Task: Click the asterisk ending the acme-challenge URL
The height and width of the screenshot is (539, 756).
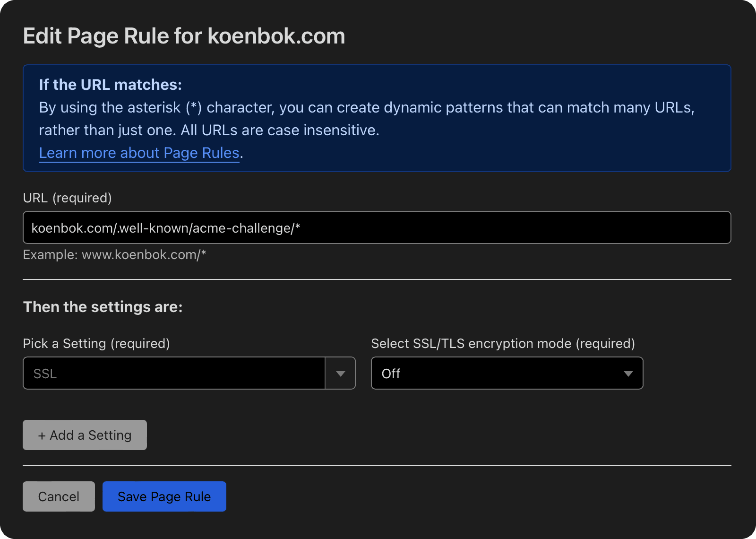Action: [298, 227]
